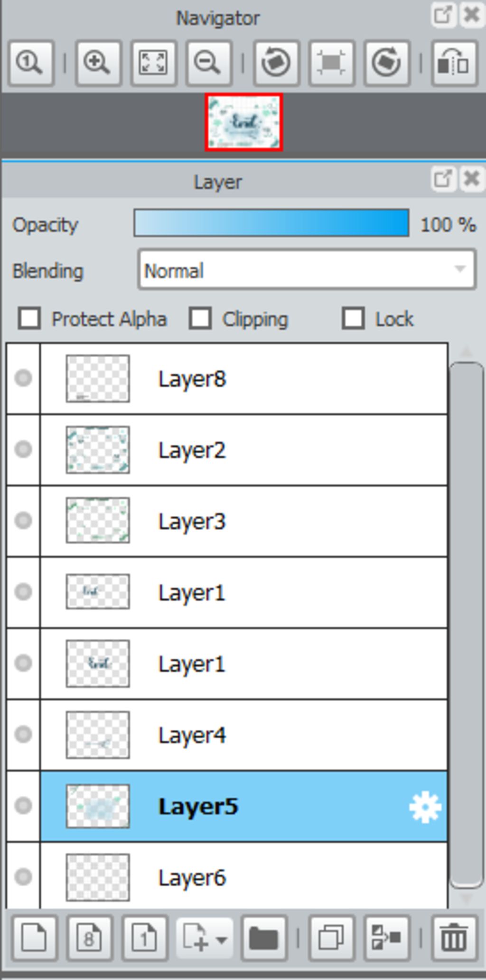Create a new layer folder
Screen dimensions: 486x980
[264, 937]
